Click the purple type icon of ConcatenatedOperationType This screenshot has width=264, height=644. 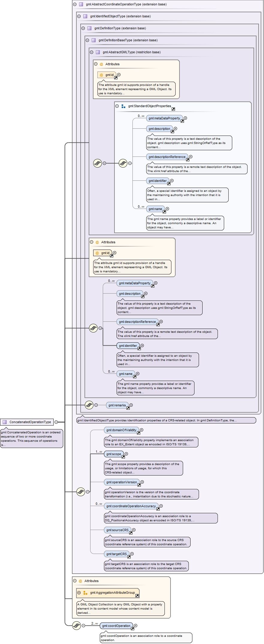tap(4, 422)
